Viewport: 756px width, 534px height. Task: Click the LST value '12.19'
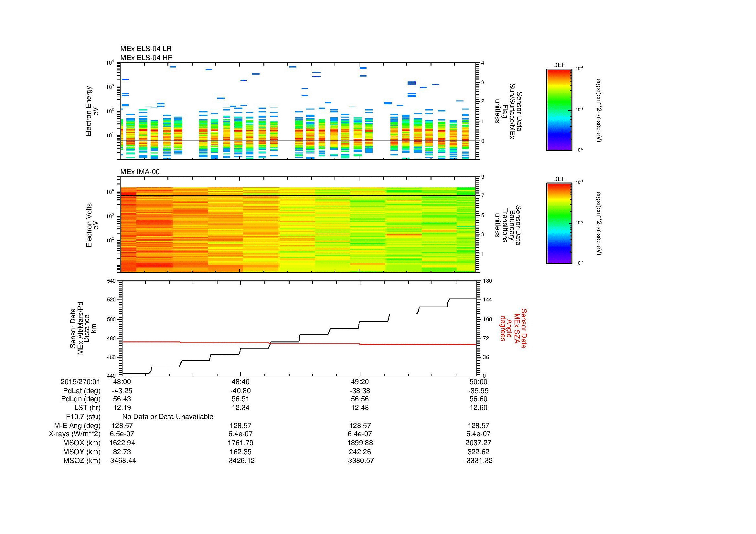[x=122, y=408]
